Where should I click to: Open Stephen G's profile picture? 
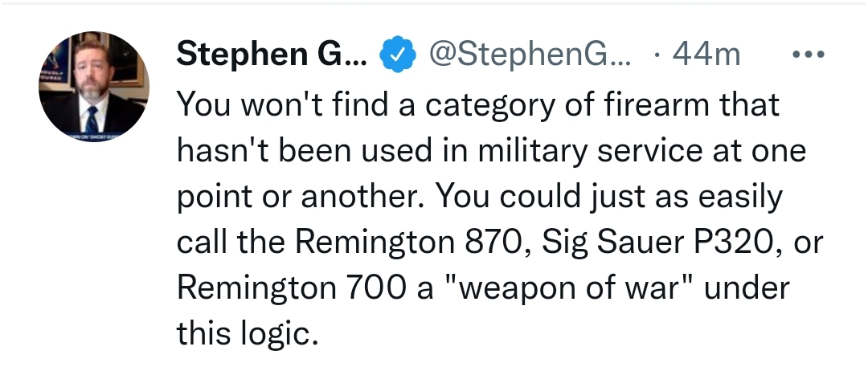point(93,87)
